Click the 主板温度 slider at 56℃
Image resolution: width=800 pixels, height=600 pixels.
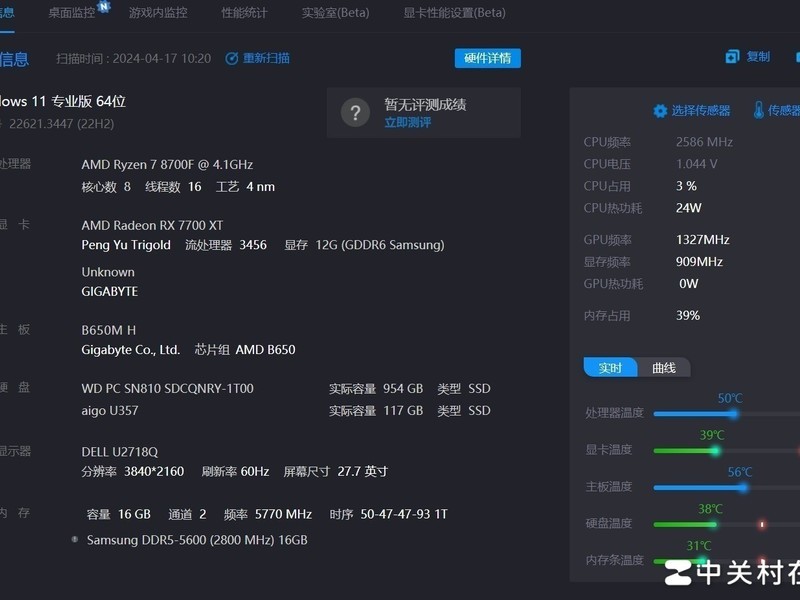click(x=744, y=488)
